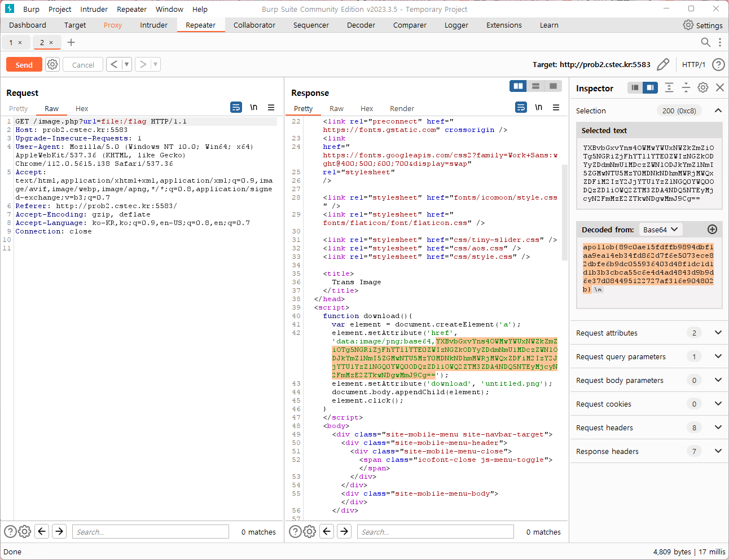Focus the response search field
This screenshot has height=560, width=729.
click(435, 531)
